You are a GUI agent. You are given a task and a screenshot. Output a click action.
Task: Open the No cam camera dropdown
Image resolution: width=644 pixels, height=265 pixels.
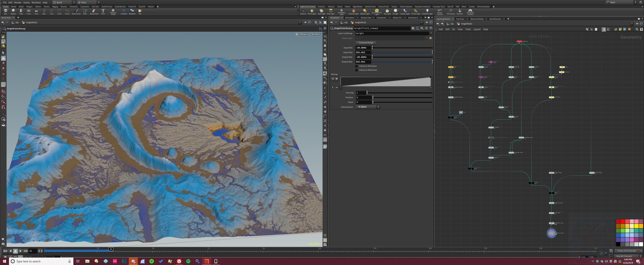[315, 34]
